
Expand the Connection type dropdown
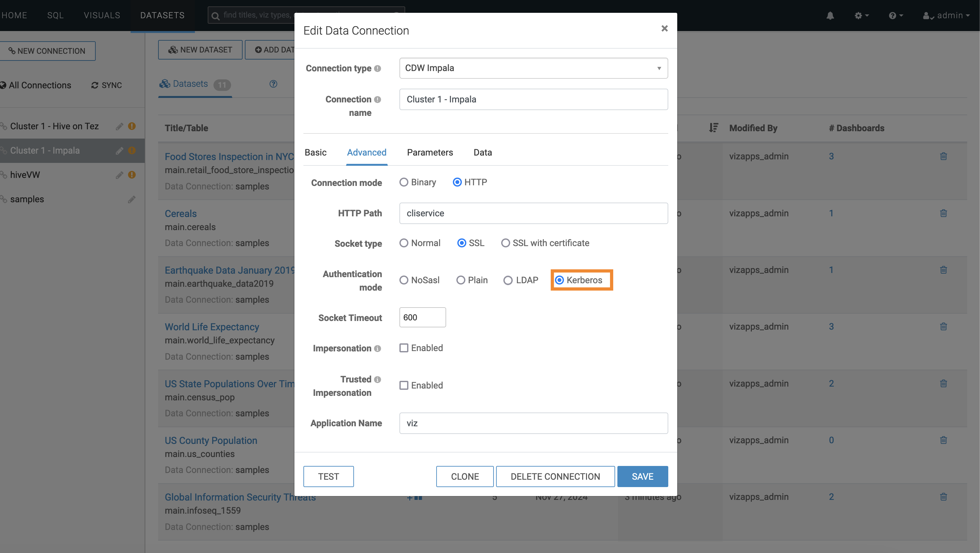pos(534,68)
